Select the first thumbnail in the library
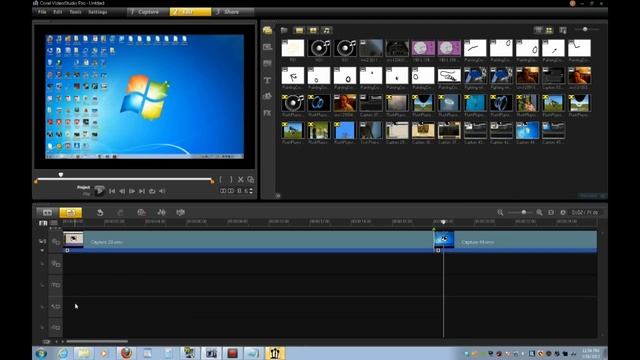Screen dimensions: 640x360 (x=293, y=48)
